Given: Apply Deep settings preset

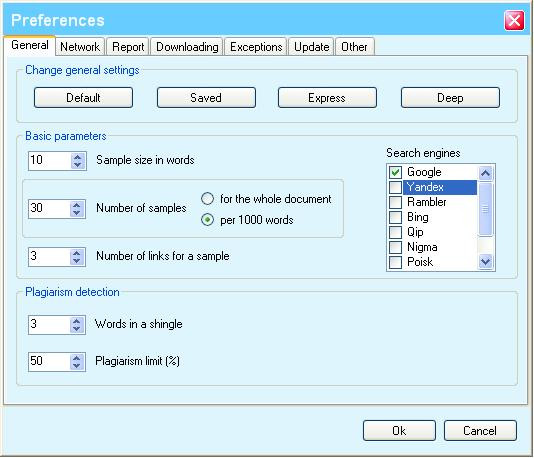Looking at the screenshot, I should 450,98.
